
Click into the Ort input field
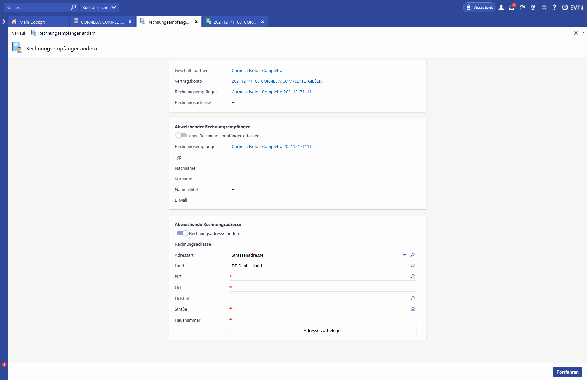(x=323, y=287)
